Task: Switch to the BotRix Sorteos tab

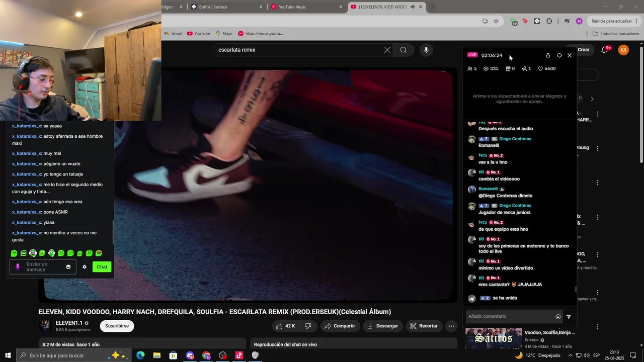Action: (226, 7)
